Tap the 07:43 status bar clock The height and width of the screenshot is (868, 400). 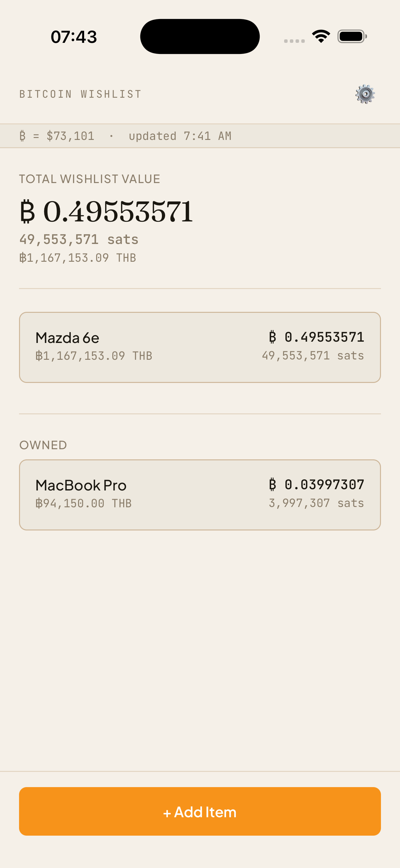coord(74,37)
